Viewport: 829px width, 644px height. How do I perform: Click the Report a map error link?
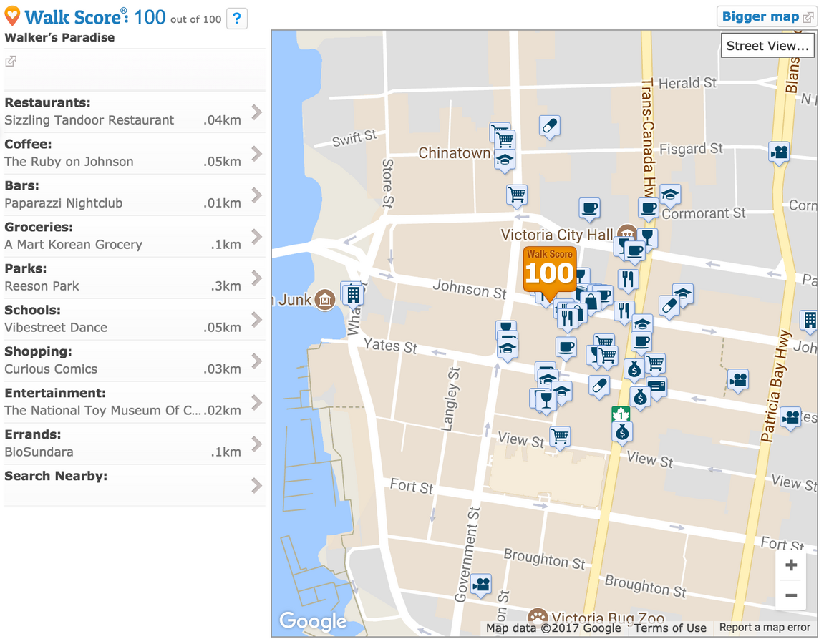pos(765,627)
